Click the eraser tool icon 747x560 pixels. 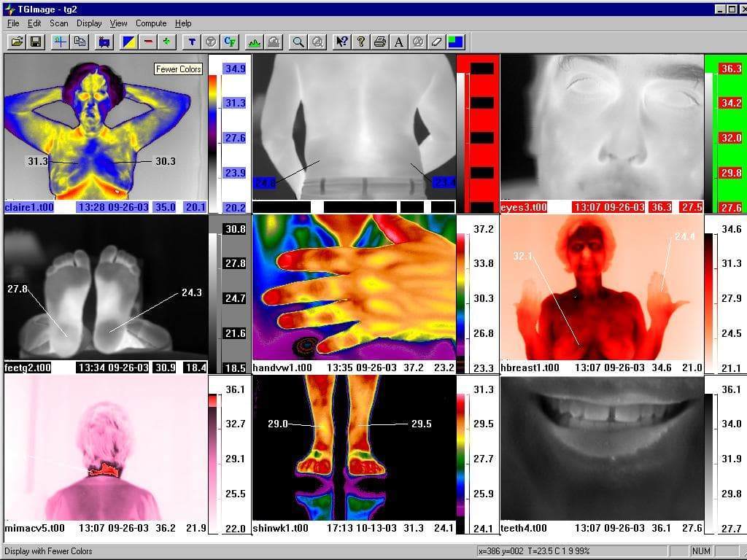[436, 42]
